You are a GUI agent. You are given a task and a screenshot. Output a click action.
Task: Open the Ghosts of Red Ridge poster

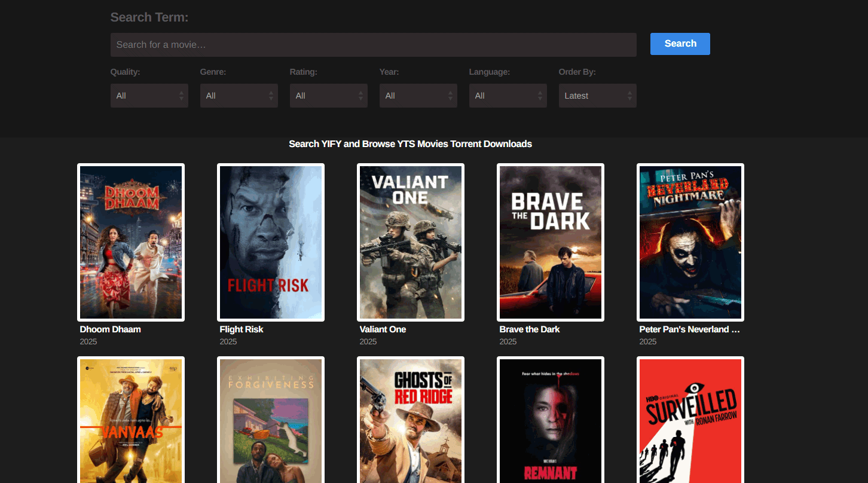coord(411,420)
